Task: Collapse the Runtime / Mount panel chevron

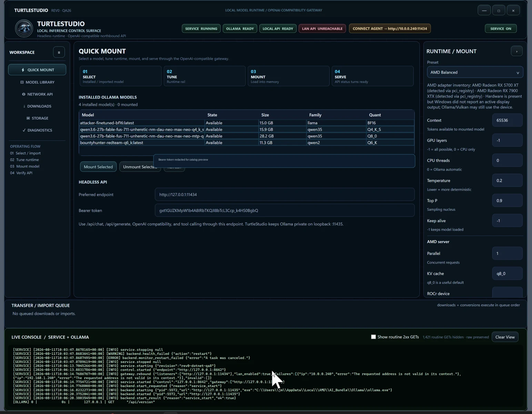Action: pos(516,51)
